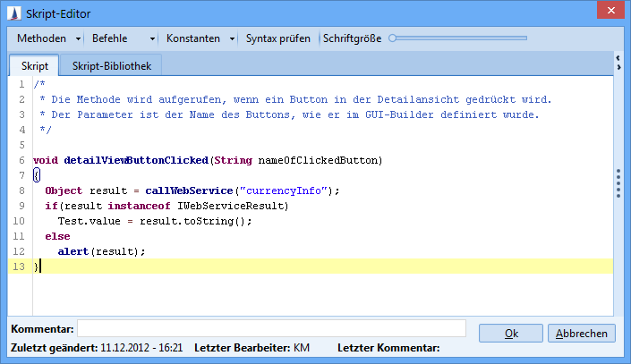Screen dimensions: 631x364
Task: Click the Schriftgröße slider track
Action: (x=456, y=38)
